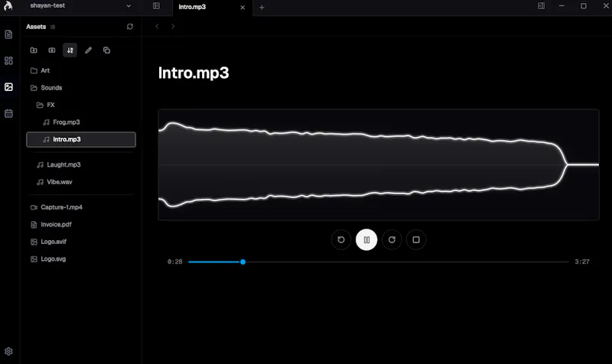612x364 pixels.
Task: Rewind playback with the skip-back button
Action: tap(341, 239)
